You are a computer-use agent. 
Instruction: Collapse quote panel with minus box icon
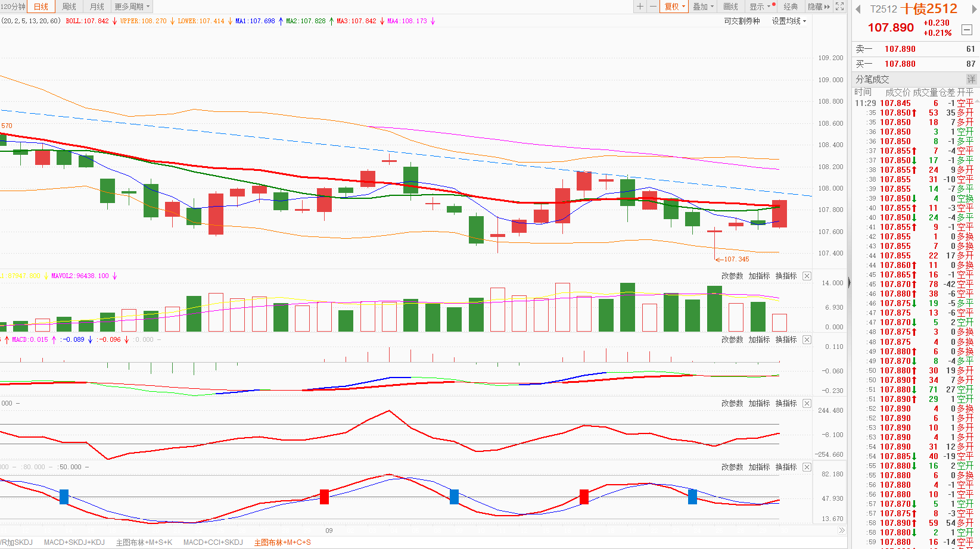tap(967, 30)
